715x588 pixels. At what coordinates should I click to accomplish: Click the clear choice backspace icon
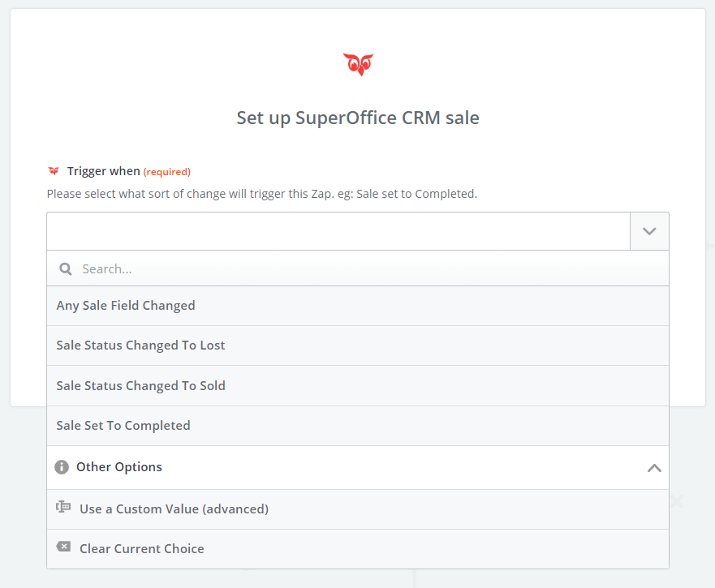63,547
